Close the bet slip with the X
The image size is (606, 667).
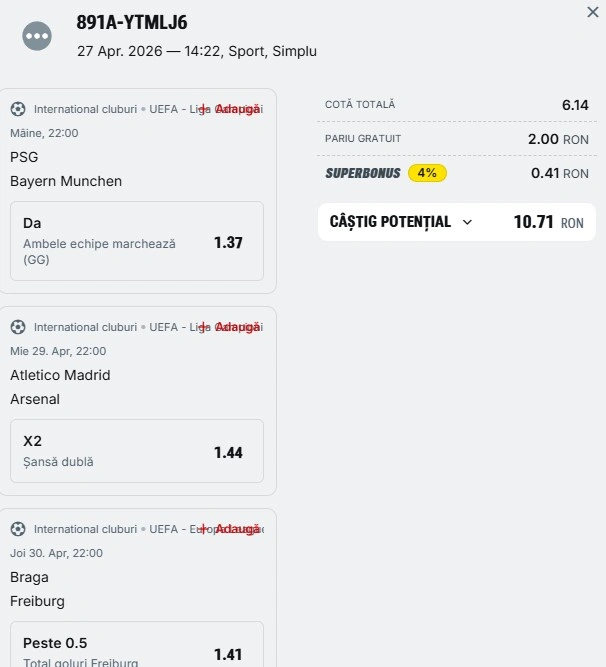(592, 12)
